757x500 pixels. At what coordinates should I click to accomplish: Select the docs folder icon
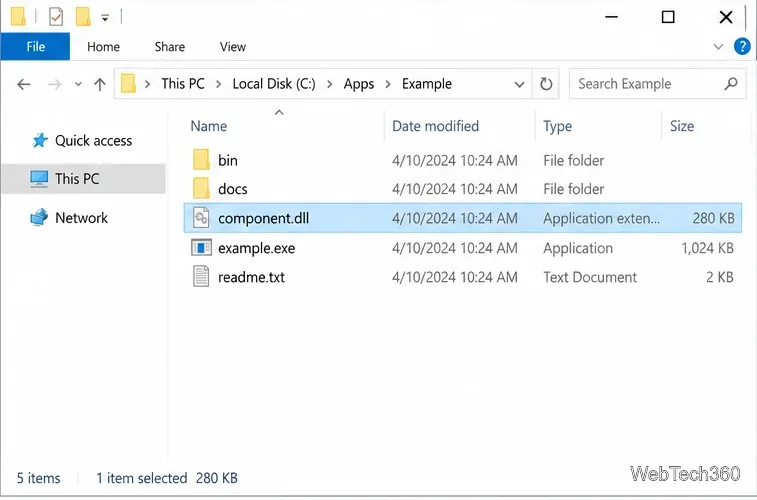tap(201, 188)
